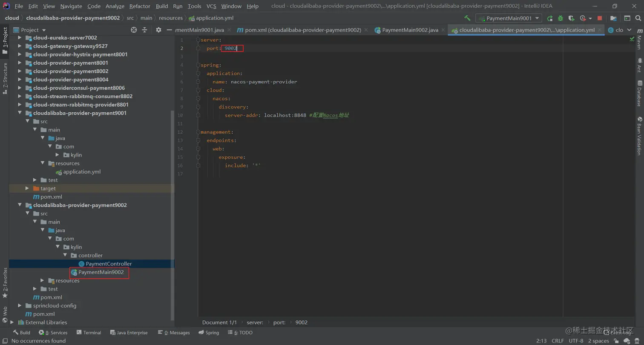This screenshot has width=644, height=345.
Task: Toggle the Z: Structure side panel
Action: click(x=5, y=78)
